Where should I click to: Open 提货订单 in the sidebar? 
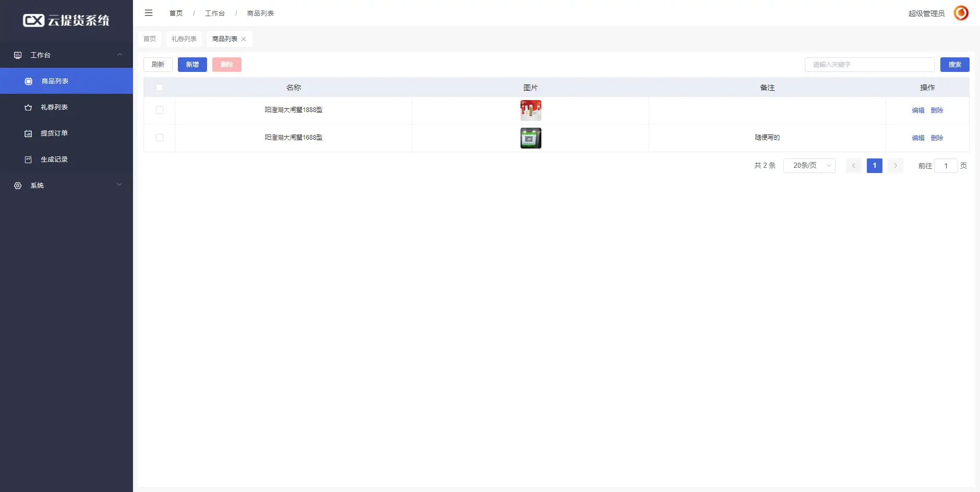[66, 133]
